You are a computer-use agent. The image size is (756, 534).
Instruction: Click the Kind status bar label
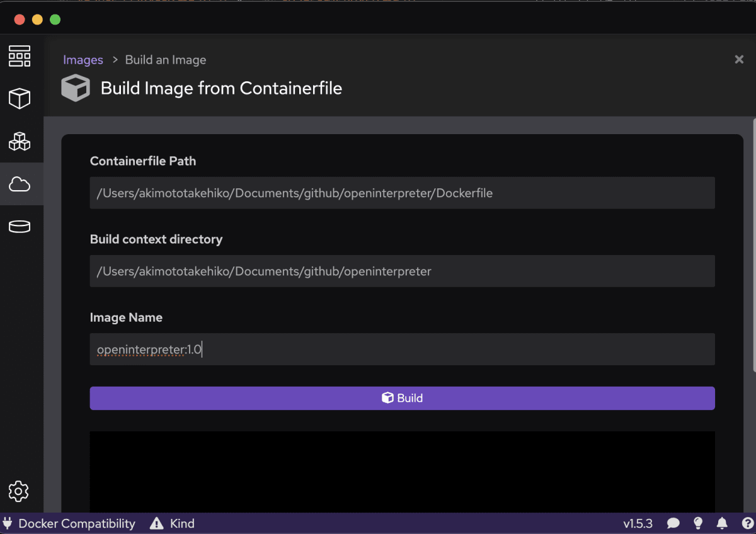coord(182,523)
